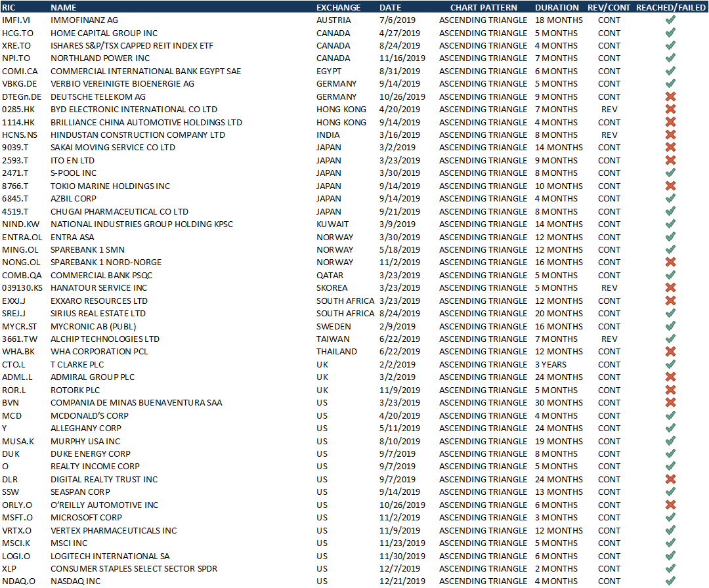Select the CHART PATTERN column header

coord(483,7)
